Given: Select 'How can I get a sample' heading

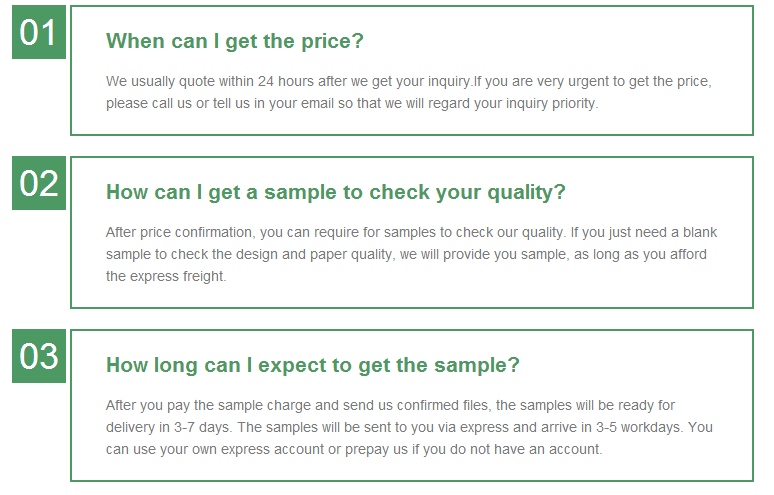Looking at the screenshot, I should click(x=336, y=192).
